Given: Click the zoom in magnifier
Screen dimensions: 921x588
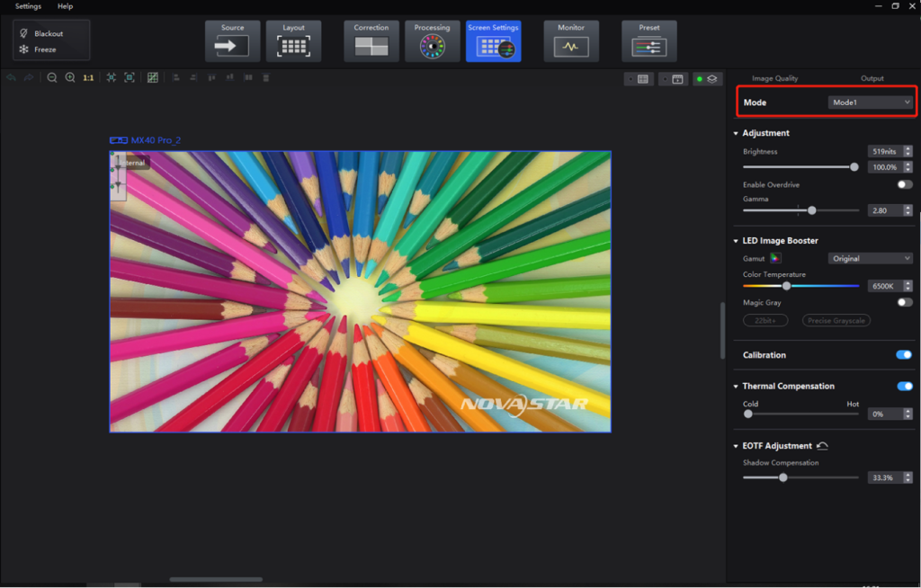Looking at the screenshot, I should coord(70,77).
